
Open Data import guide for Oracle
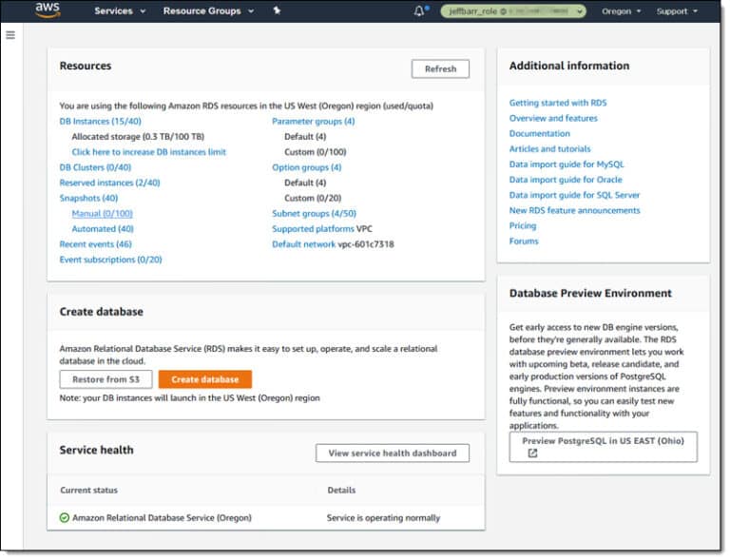tap(566, 179)
